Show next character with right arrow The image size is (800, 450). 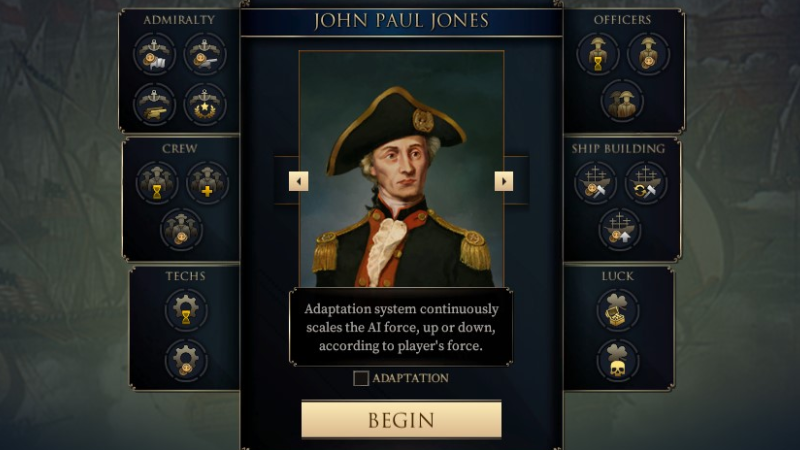coord(504,181)
